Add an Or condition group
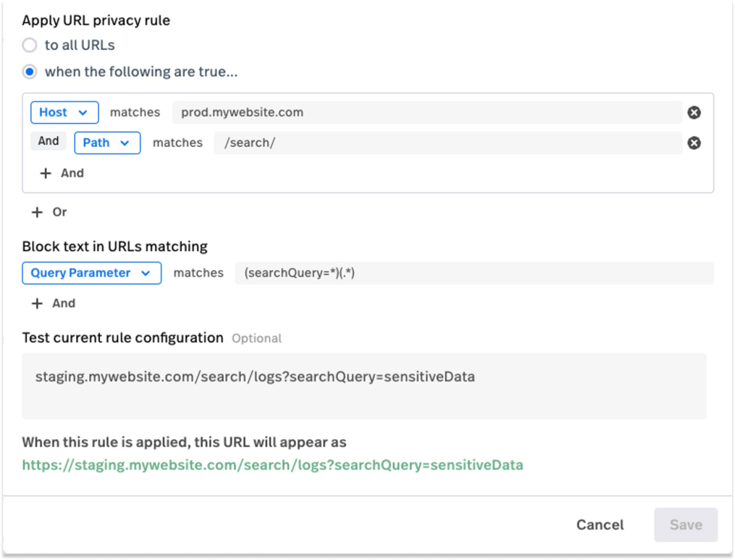The width and height of the screenshot is (735, 560). (49, 212)
